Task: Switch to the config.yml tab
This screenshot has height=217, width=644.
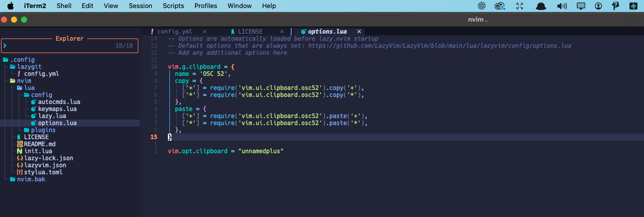Action: [x=174, y=32]
